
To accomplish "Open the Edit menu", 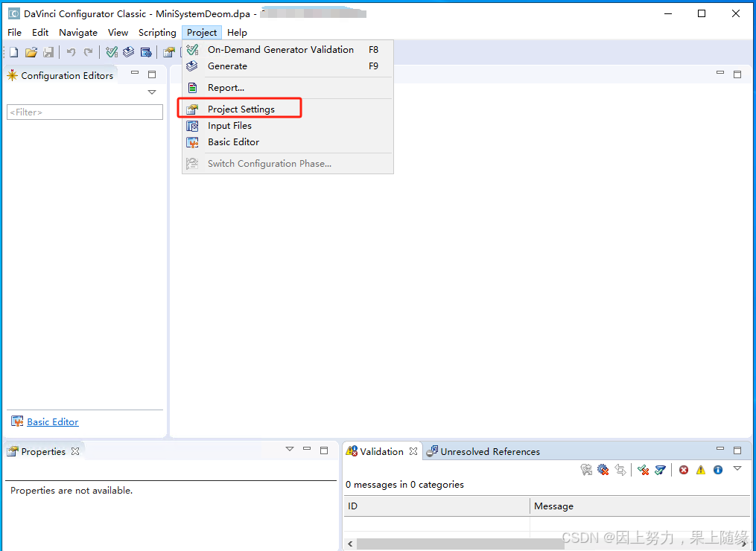I will point(40,32).
